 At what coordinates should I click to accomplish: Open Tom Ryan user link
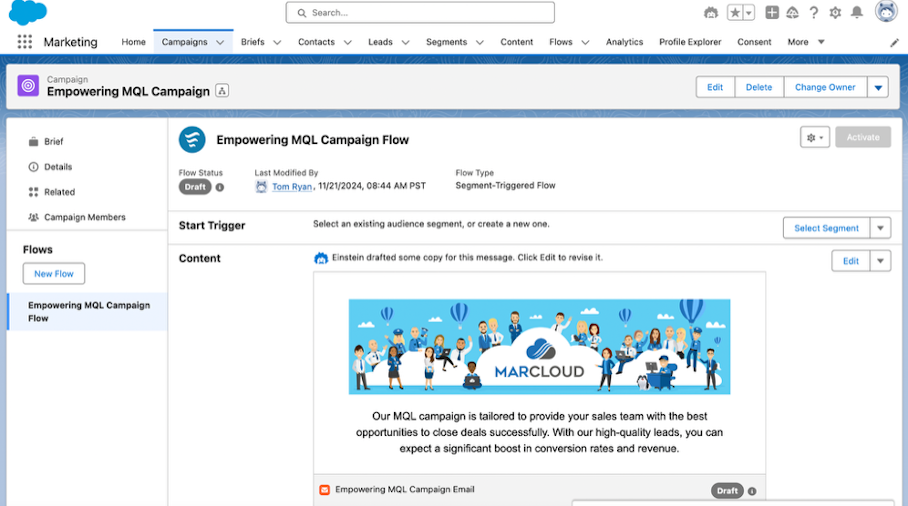coord(292,186)
